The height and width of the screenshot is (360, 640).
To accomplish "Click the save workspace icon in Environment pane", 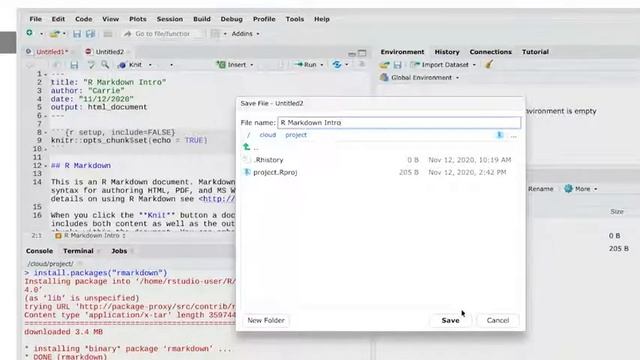I will coord(398,65).
